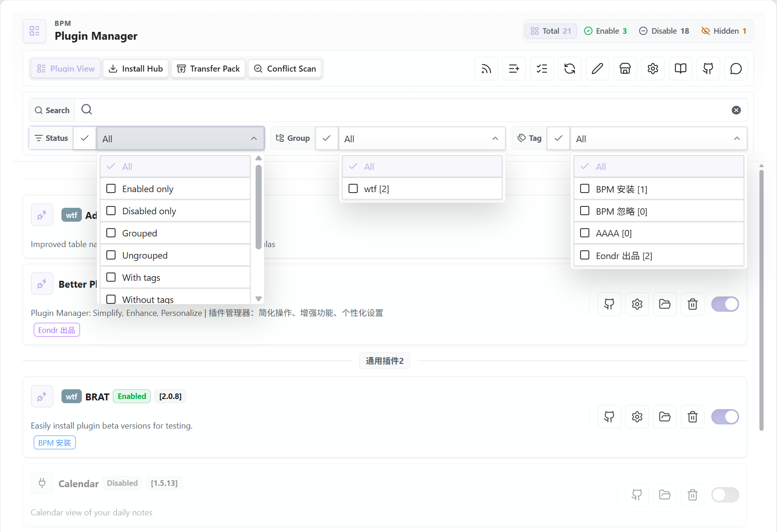Click the RSS feed icon in toolbar
Image resolution: width=777 pixels, height=532 pixels.
(x=486, y=69)
